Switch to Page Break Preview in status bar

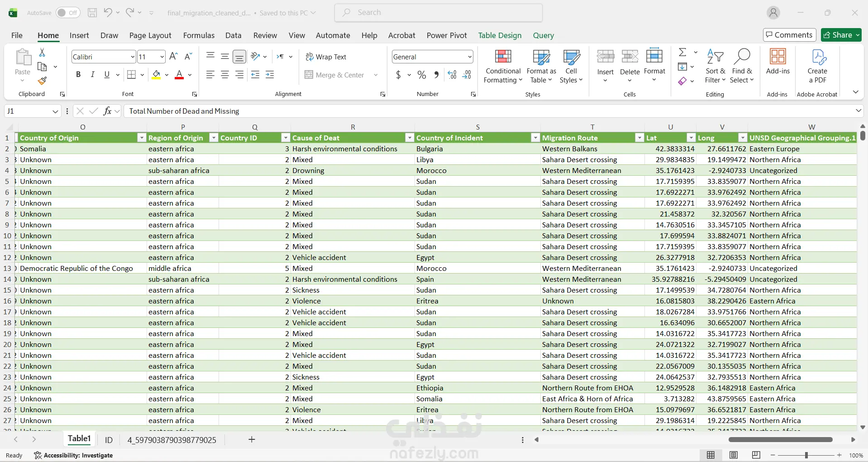click(756, 455)
